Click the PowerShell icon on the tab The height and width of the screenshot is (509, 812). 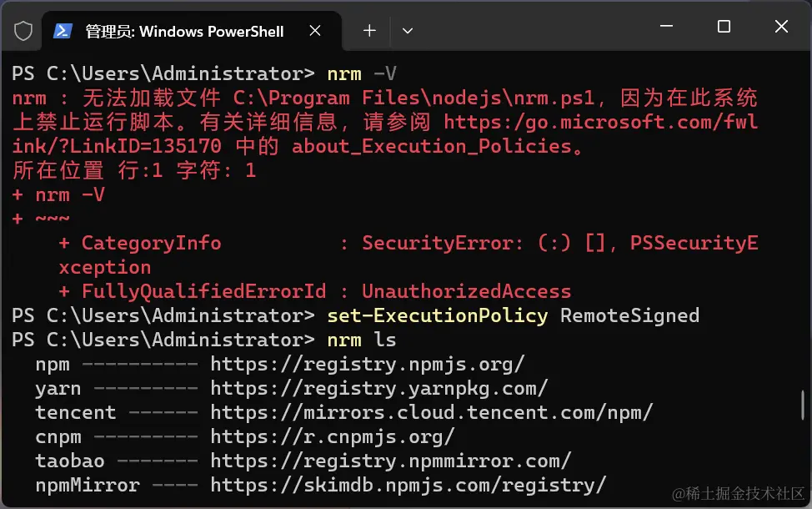63,32
